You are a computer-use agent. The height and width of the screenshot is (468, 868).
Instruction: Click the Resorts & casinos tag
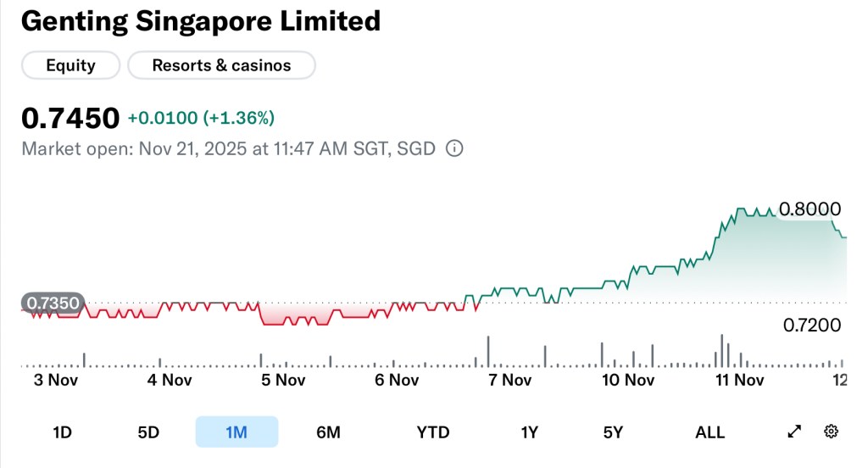click(x=221, y=65)
